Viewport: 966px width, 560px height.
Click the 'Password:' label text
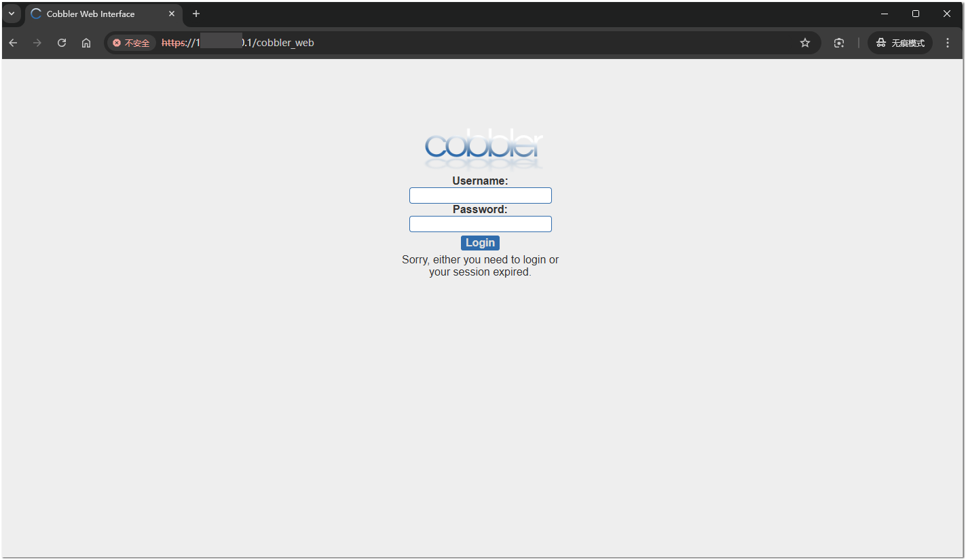pyautogui.click(x=480, y=210)
